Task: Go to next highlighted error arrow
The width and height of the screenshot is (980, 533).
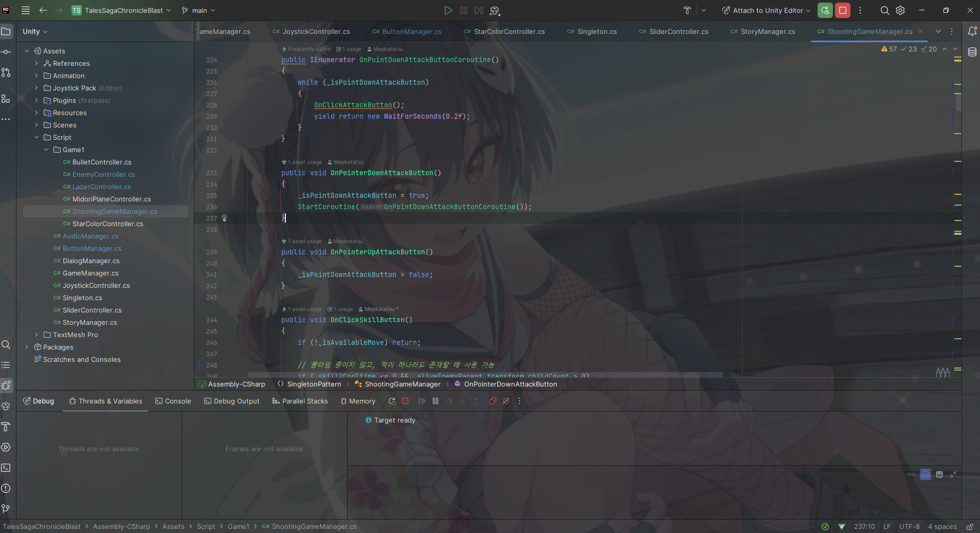Action: pos(955,49)
